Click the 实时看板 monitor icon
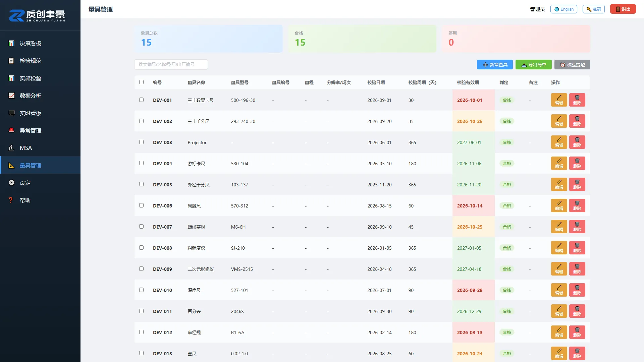 (11, 113)
